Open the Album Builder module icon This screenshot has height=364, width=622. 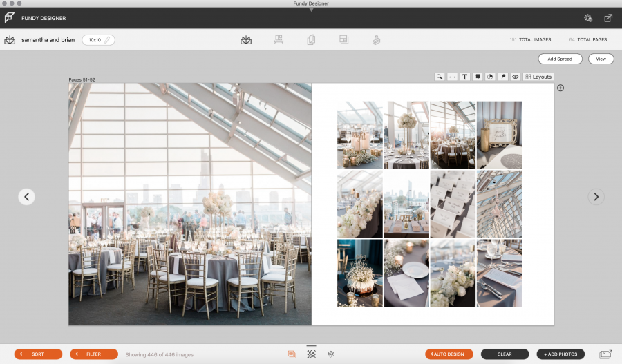click(x=246, y=40)
